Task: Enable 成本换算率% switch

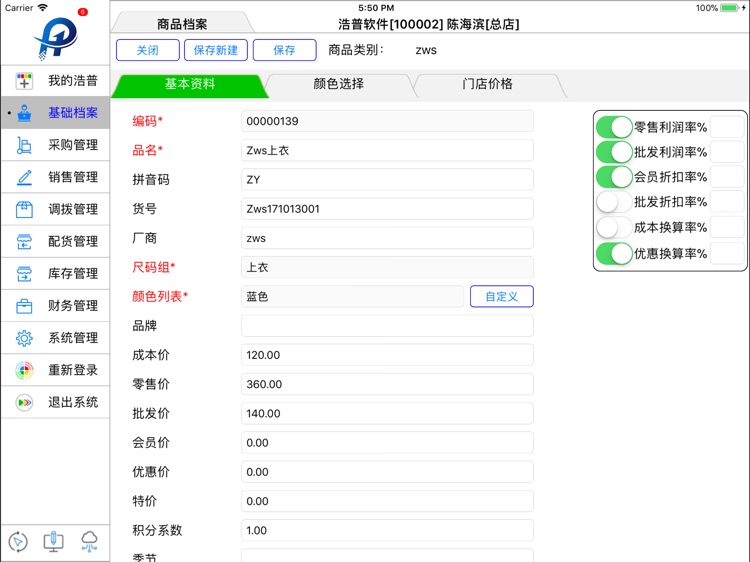Action: pyautogui.click(x=615, y=228)
